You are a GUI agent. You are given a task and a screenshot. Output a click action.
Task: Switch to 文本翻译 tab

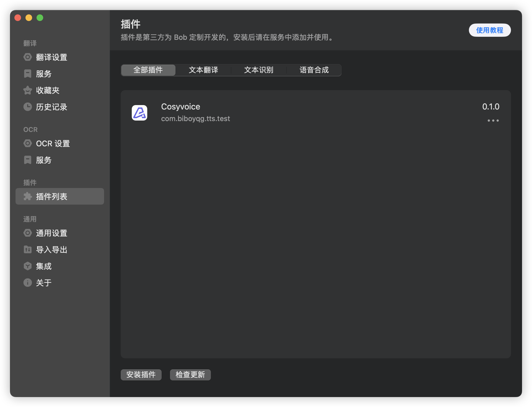click(203, 70)
